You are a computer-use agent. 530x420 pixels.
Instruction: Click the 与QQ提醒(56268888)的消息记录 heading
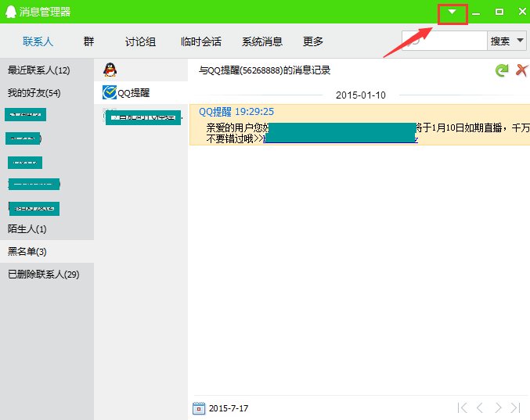[265, 70]
